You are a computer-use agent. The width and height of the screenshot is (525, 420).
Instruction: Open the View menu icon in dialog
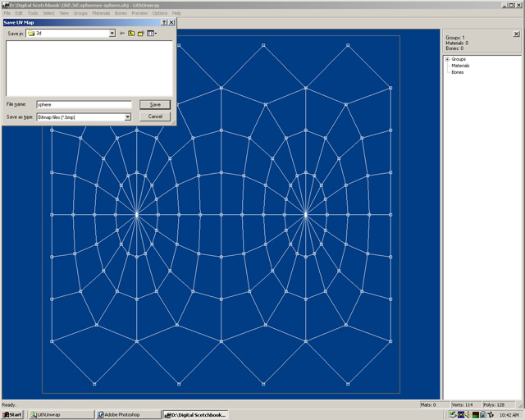[x=152, y=33]
